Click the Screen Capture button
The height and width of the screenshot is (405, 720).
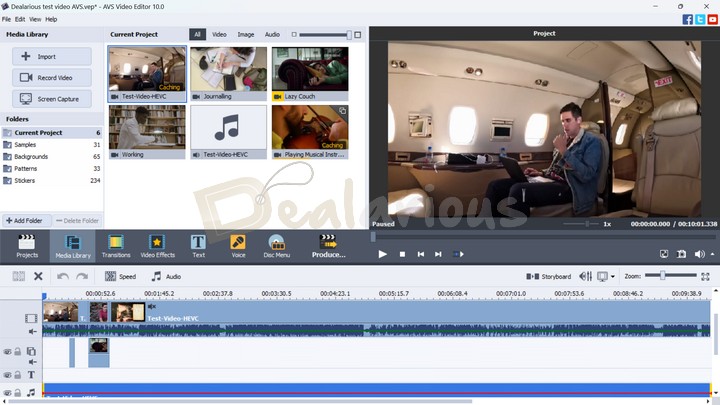point(52,99)
